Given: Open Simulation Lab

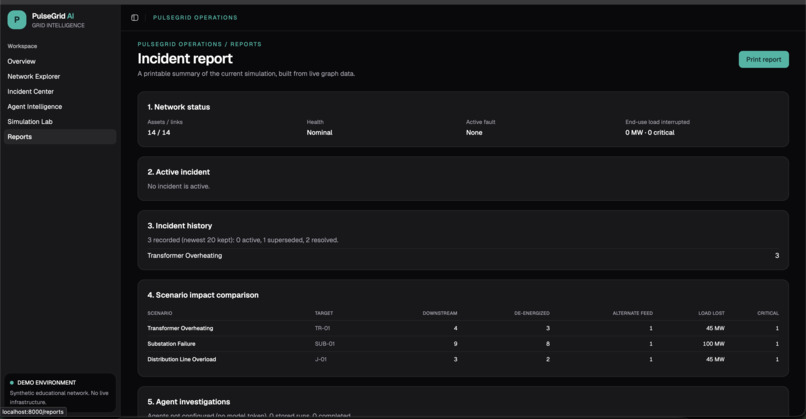Looking at the screenshot, I should [x=30, y=121].
